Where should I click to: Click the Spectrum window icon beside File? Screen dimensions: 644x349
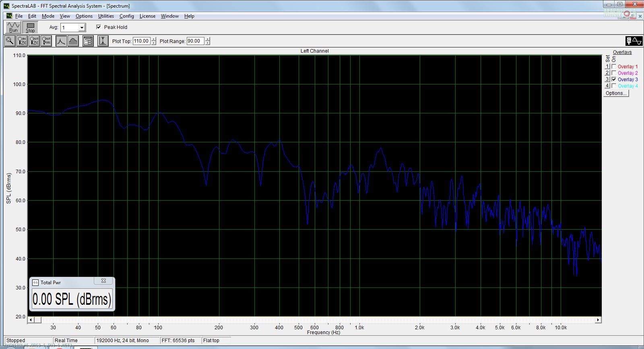coord(9,16)
